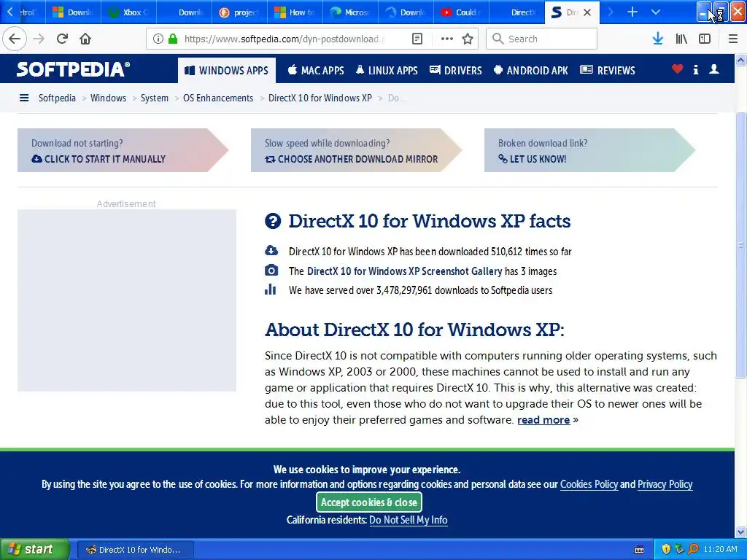
Task: Follow the 'read more' link
Action: pyautogui.click(x=543, y=419)
